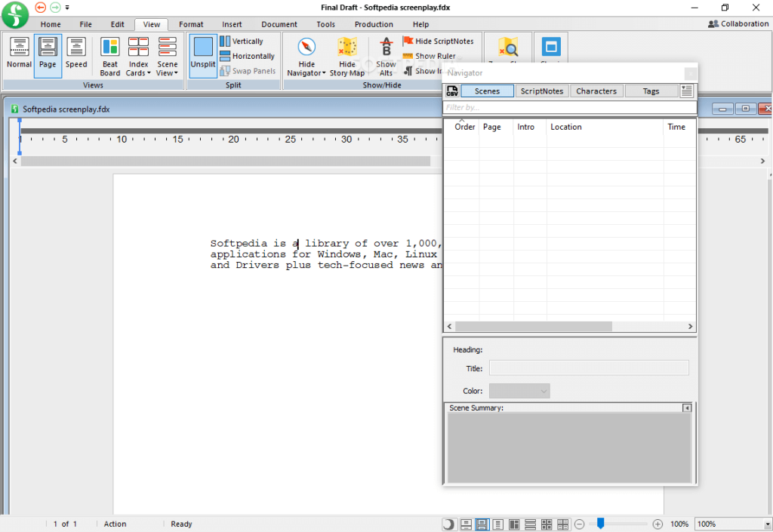
Task: Open the Beat Board view
Action: (x=110, y=57)
